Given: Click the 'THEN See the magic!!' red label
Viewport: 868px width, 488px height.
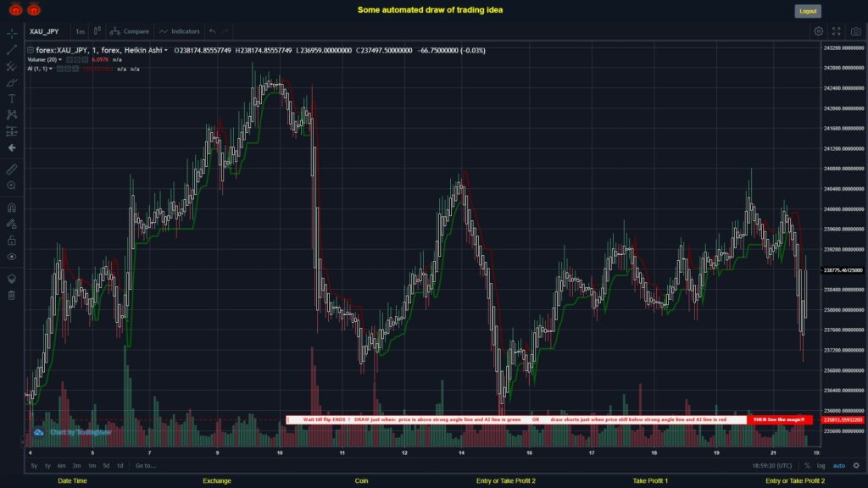Looking at the screenshot, I should coord(780,420).
